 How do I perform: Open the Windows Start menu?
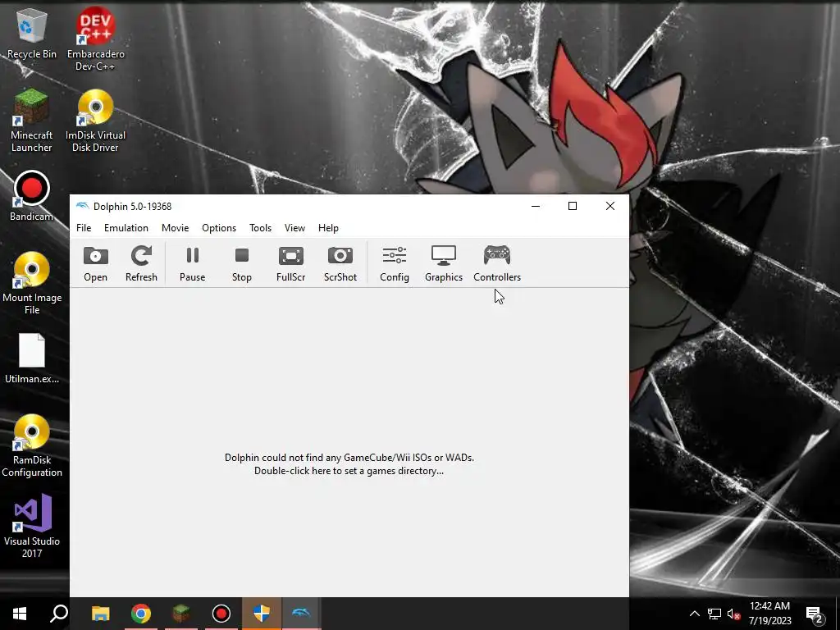tap(20, 614)
